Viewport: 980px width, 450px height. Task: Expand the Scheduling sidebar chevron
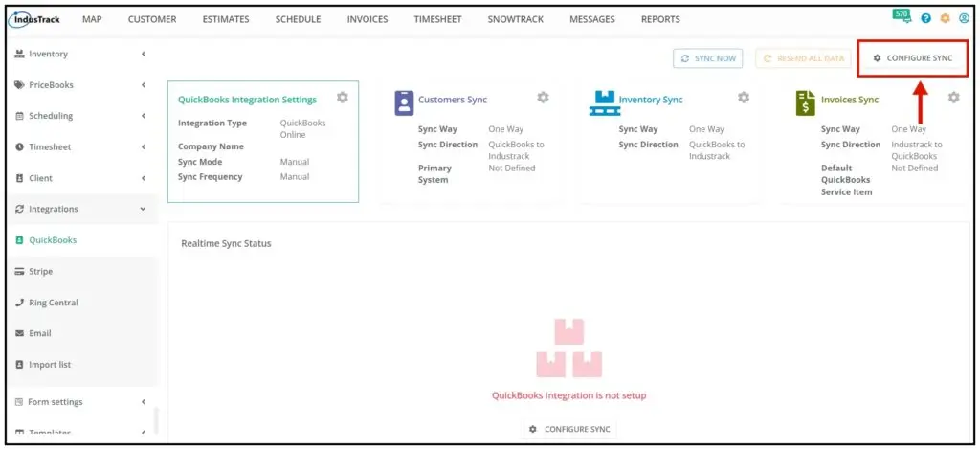[x=144, y=116]
